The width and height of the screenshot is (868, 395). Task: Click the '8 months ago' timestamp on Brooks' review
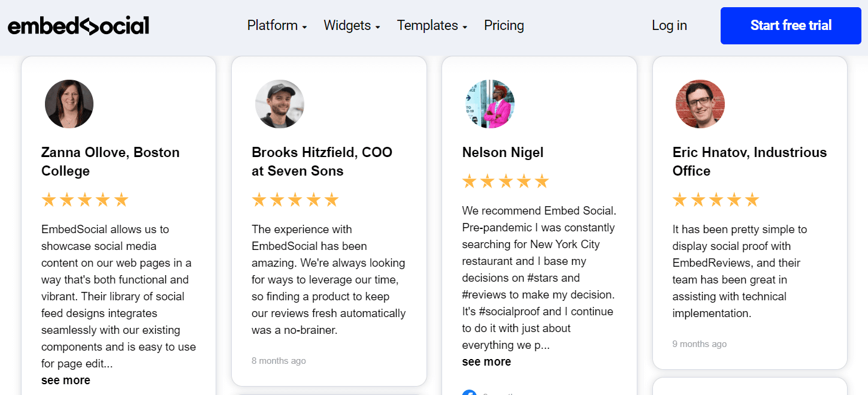(x=279, y=360)
